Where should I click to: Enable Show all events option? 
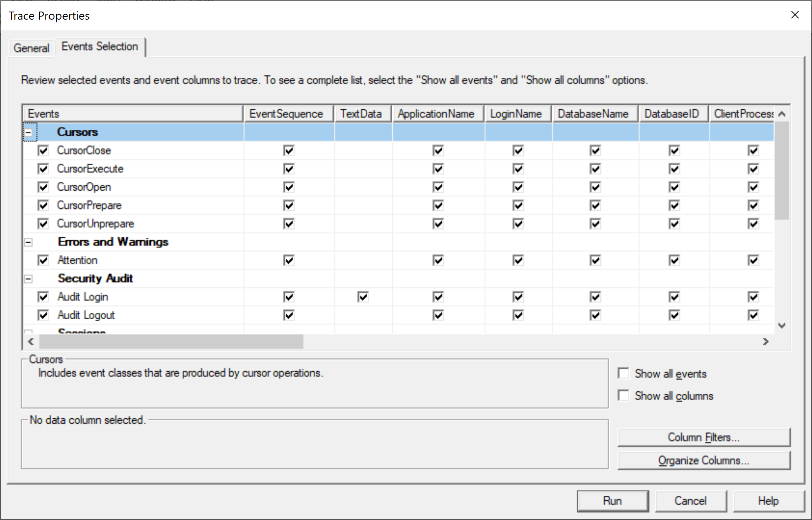pyautogui.click(x=623, y=373)
